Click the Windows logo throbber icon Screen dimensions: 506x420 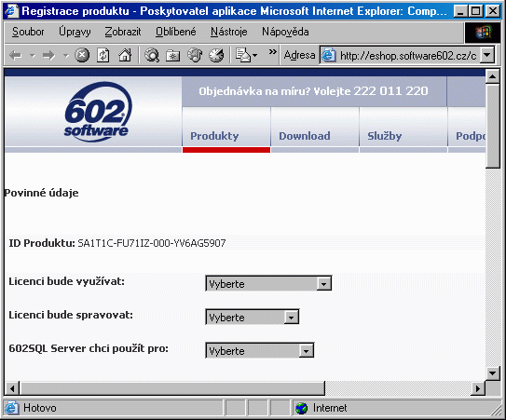point(483,33)
